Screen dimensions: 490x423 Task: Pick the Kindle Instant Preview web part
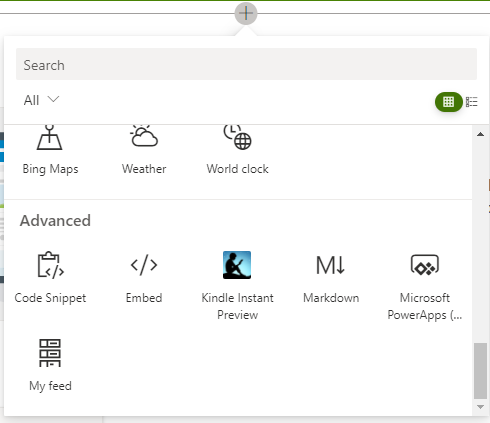click(x=237, y=286)
